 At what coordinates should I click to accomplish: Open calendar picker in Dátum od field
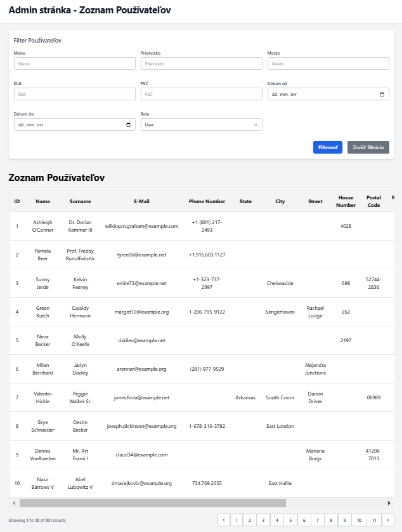382,95
